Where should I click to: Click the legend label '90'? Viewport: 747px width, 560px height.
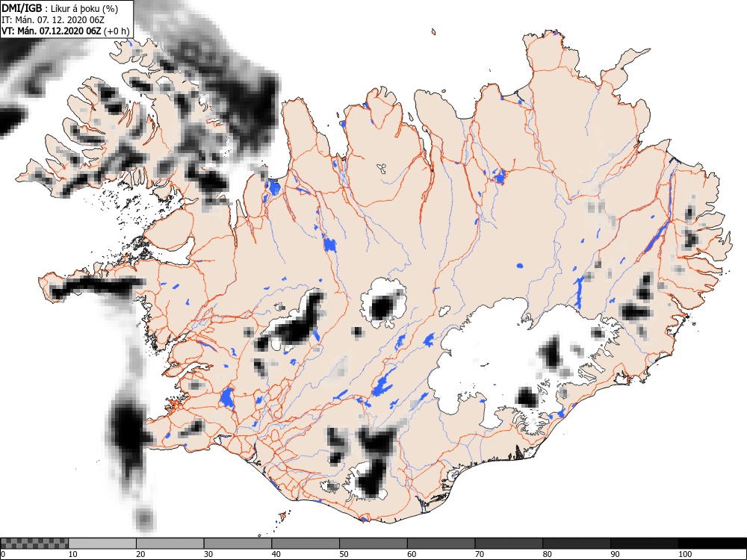click(615, 554)
